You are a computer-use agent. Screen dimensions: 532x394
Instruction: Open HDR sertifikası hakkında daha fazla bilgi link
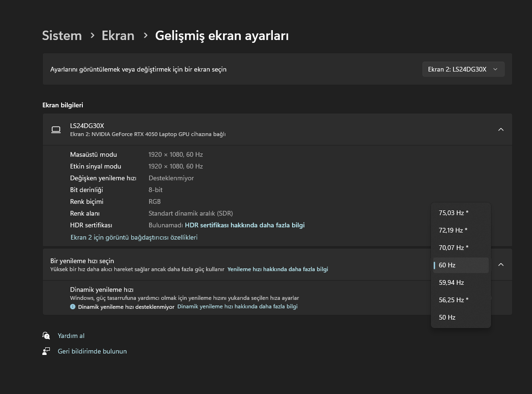pyautogui.click(x=245, y=225)
